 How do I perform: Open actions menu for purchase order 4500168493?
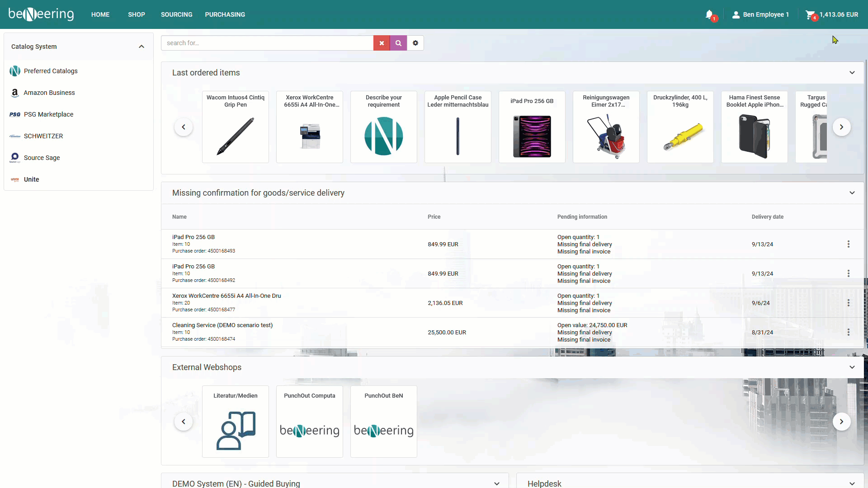pos(849,244)
